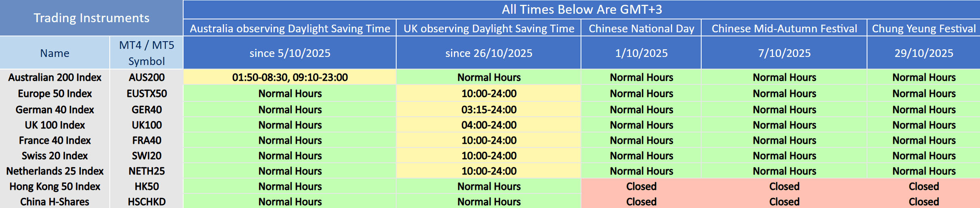Select the UK observing Daylight Saving Time header
Viewport: 980px width, 208px height.
tap(489, 28)
